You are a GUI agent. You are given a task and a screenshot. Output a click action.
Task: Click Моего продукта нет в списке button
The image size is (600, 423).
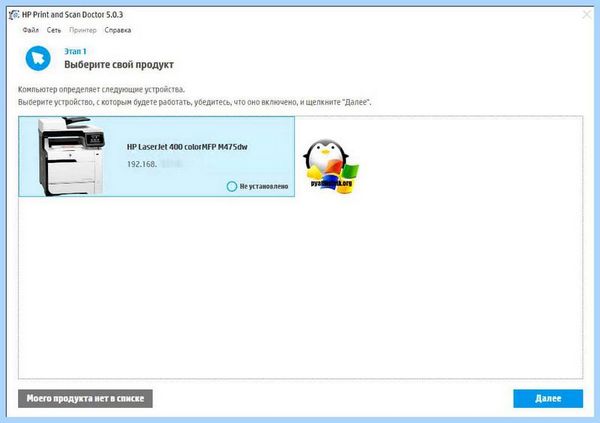pyautogui.click(x=85, y=399)
